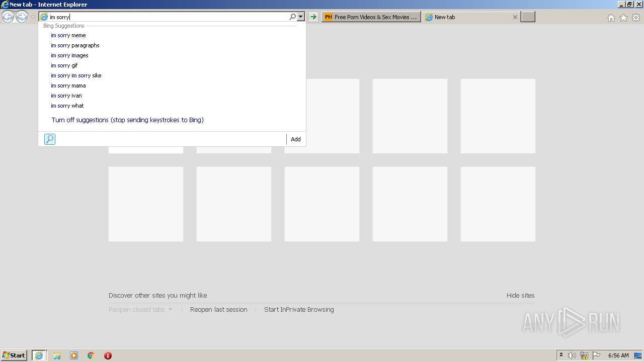Select suggestion 'im sorry images'

pos(172,55)
